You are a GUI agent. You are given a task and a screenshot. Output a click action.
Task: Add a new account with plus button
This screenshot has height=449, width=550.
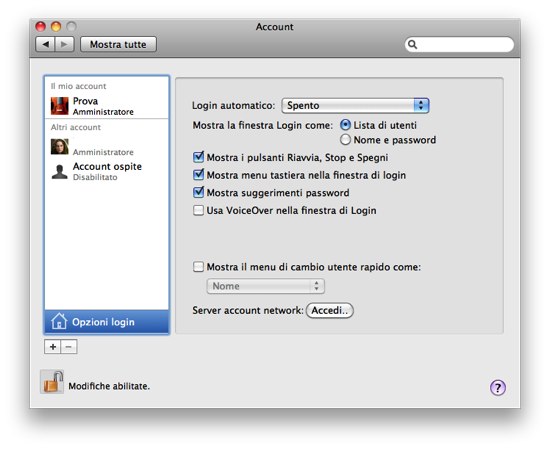click(53, 347)
